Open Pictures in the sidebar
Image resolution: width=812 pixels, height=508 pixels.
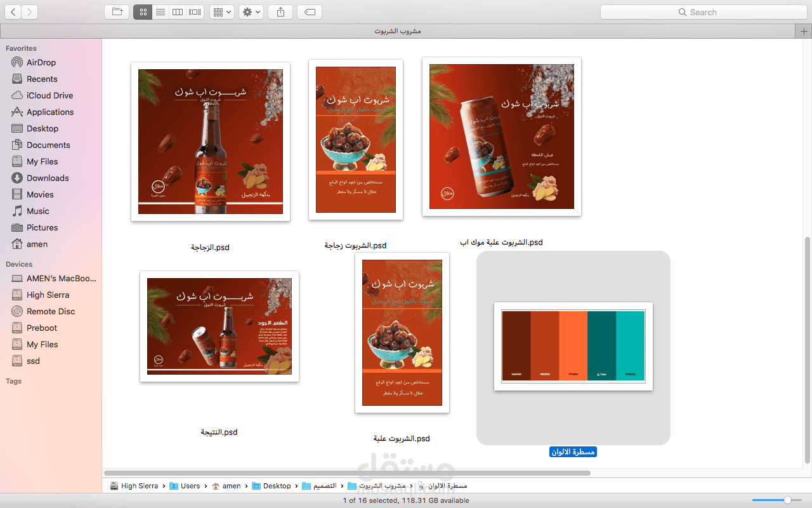42,227
